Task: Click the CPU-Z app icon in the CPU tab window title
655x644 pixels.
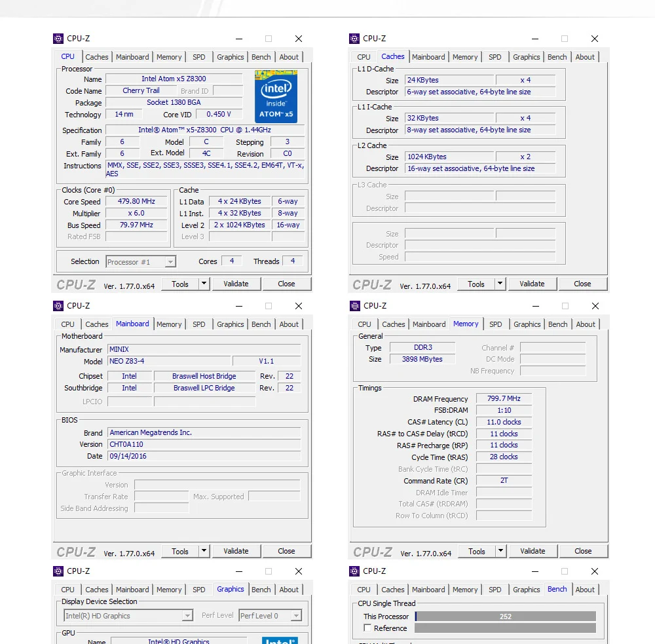Action: coord(58,39)
